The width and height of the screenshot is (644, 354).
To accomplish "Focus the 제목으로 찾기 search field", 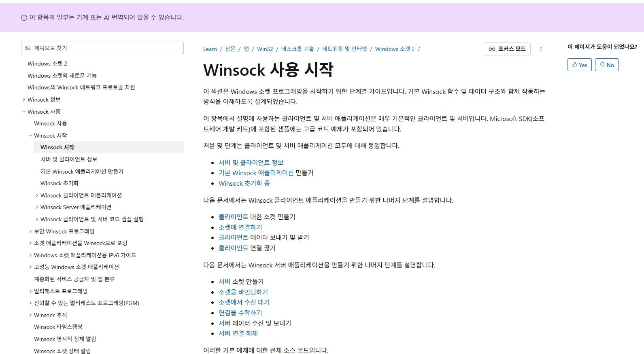I will tap(102, 48).
